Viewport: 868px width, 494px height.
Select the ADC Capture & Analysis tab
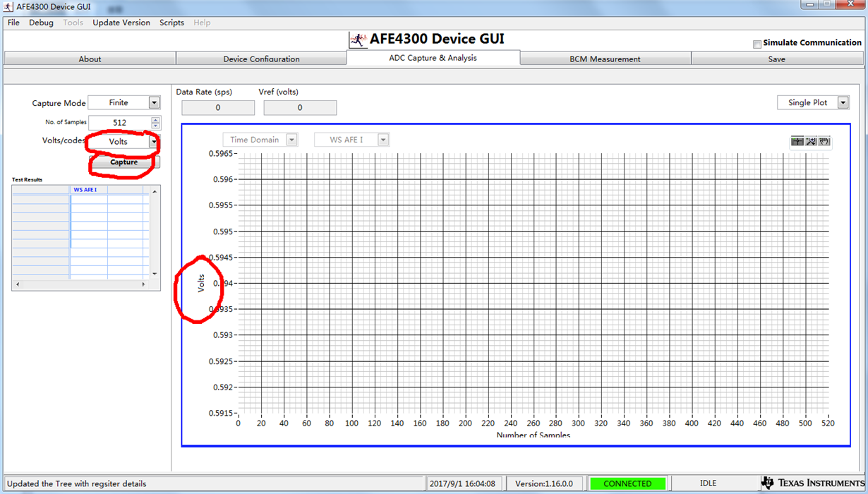433,58
